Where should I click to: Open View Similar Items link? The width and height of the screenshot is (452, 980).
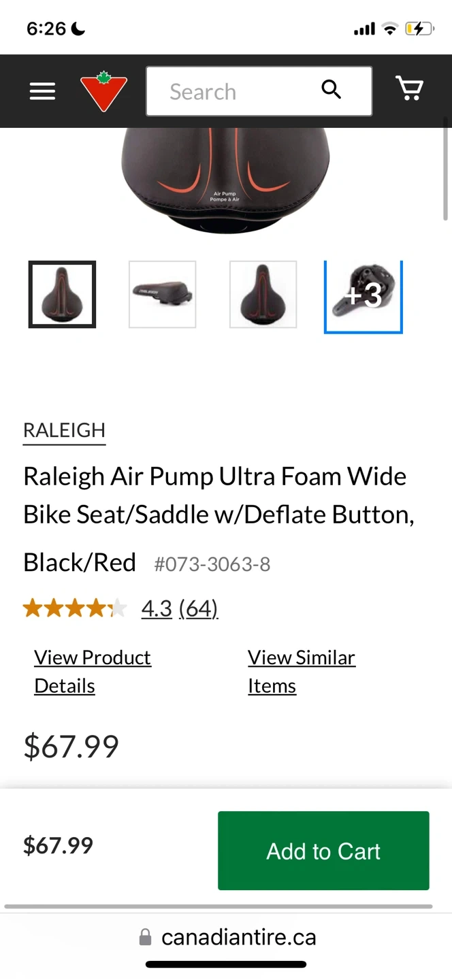301,671
